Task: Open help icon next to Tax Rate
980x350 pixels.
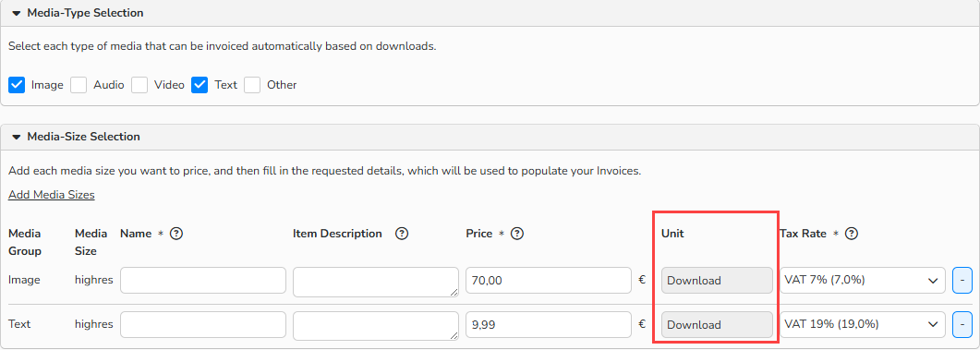Action: [852, 234]
